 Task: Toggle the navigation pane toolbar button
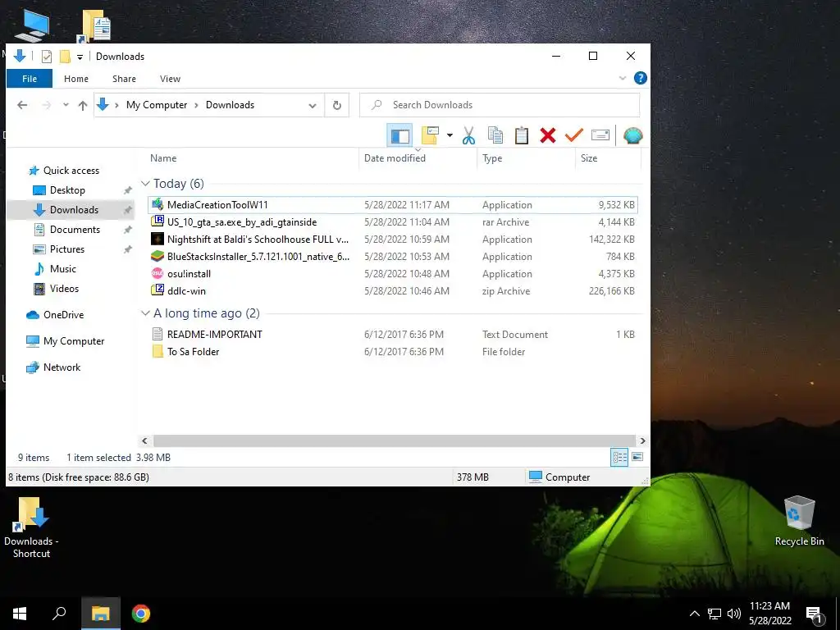click(399, 135)
